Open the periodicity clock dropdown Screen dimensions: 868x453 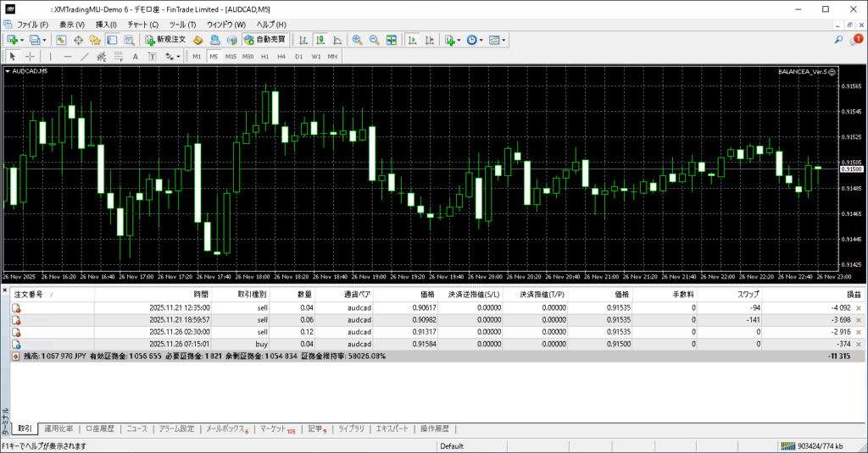[481, 40]
